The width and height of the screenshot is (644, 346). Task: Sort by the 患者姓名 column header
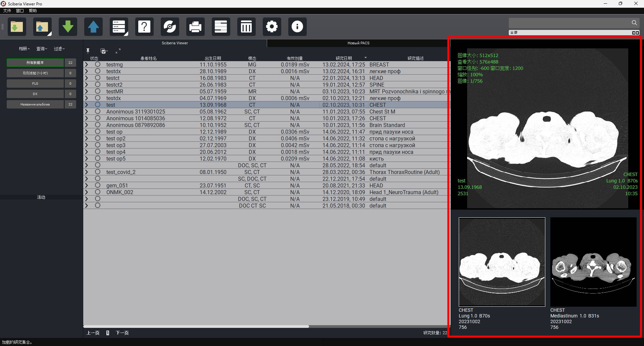click(x=148, y=58)
